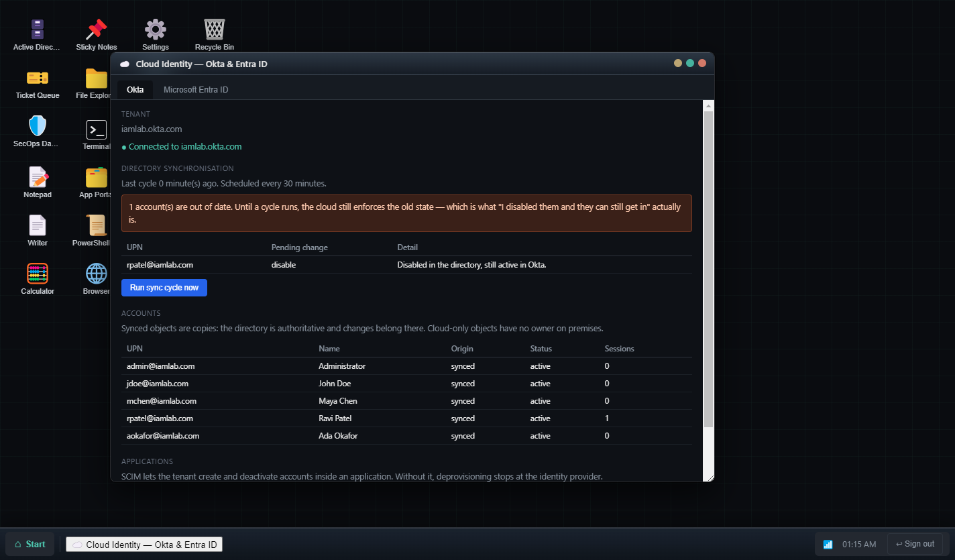The width and height of the screenshot is (955, 560).
Task: Click Ravi Patel's sessions count 1
Action: tap(607, 418)
